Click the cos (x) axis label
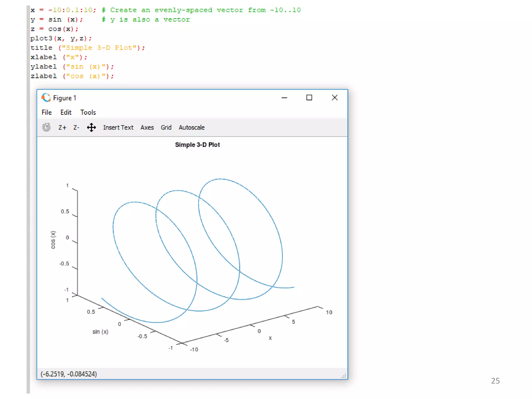The width and height of the screenshot is (532, 399). 53,240
